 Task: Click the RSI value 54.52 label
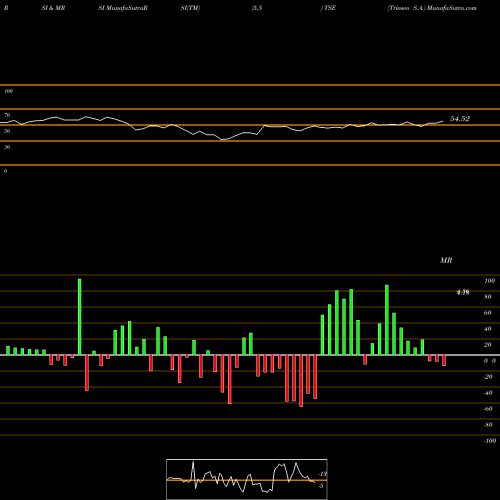click(460, 119)
